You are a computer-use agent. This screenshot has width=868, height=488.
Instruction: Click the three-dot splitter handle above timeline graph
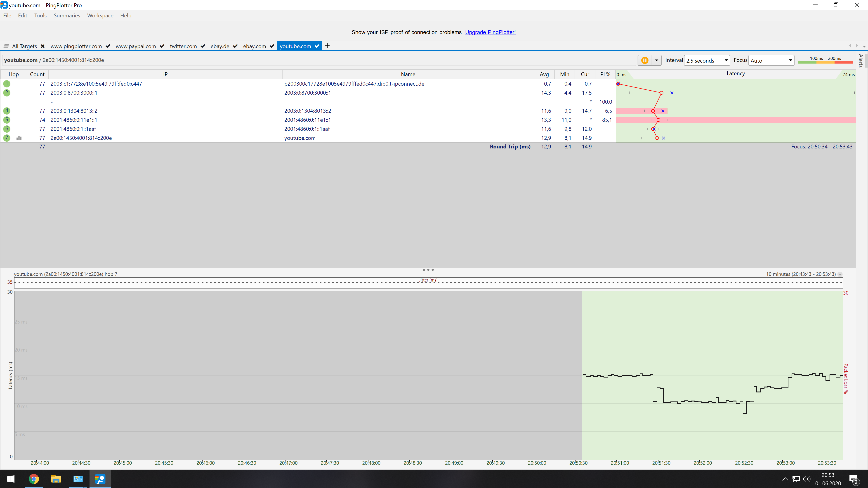pyautogui.click(x=428, y=270)
